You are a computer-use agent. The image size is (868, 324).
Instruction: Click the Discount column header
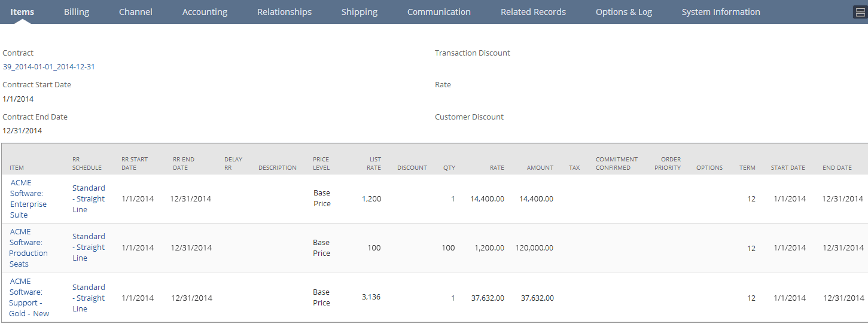(412, 168)
